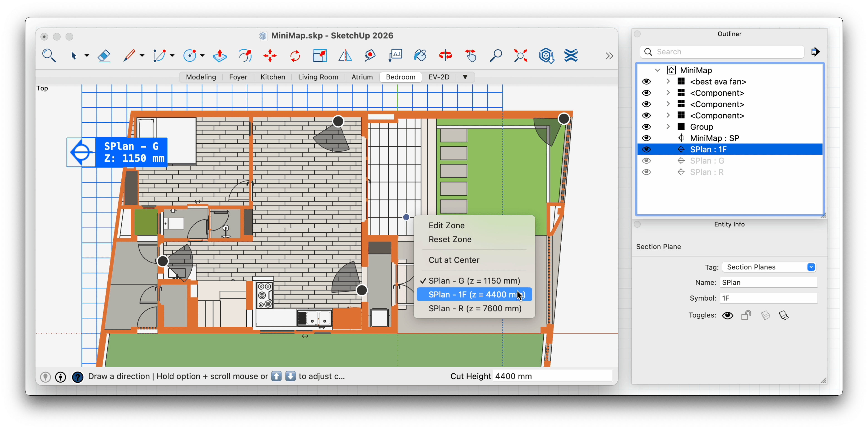Click the Cut Height input field
Viewport: 868px width, 429px height.
pyautogui.click(x=553, y=376)
